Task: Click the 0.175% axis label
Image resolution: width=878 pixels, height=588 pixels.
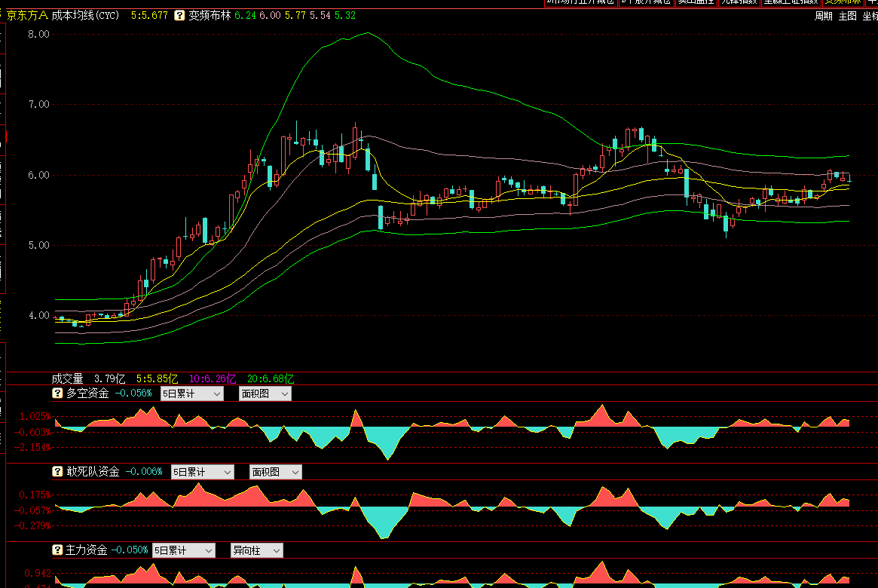Action: (35, 495)
